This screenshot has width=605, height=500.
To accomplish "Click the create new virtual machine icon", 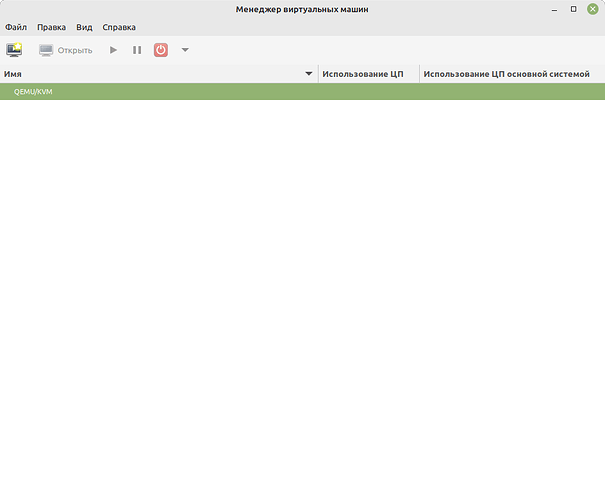I will coord(14,50).
